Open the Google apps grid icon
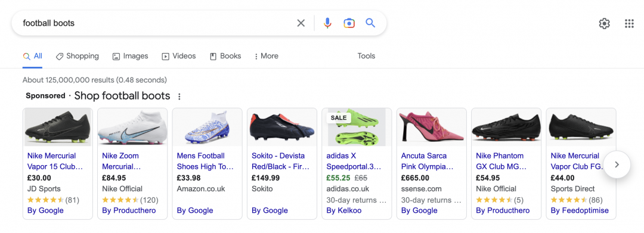This screenshot has width=644, height=233. tap(629, 24)
